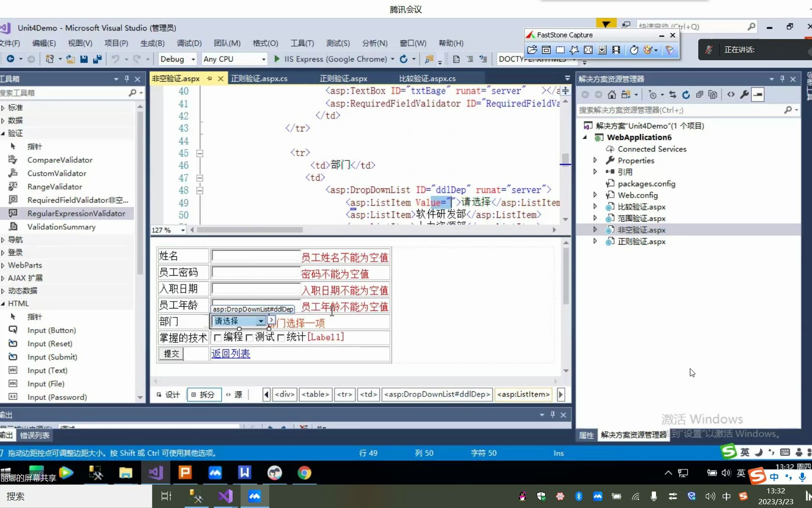The width and height of the screenshot is (812, 508).
Task: Collapse the 验证 toolbox group
Action: click(x=3, y=133)
